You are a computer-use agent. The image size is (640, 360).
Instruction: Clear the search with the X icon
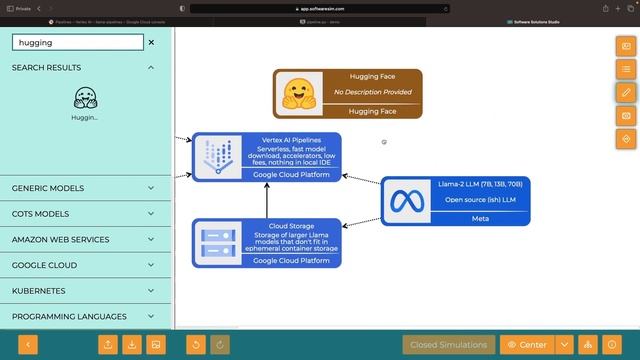tap(151, 42)
